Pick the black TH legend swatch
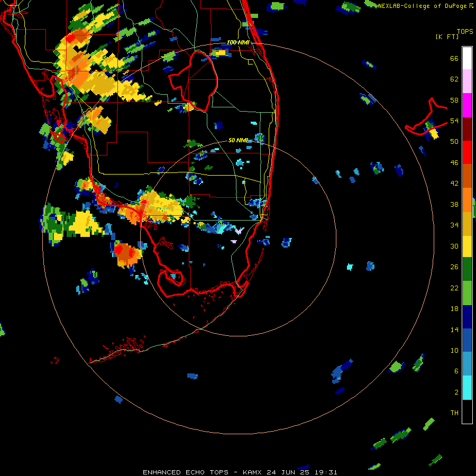Viewport: 476px width, 476px height. pos(467,411)
